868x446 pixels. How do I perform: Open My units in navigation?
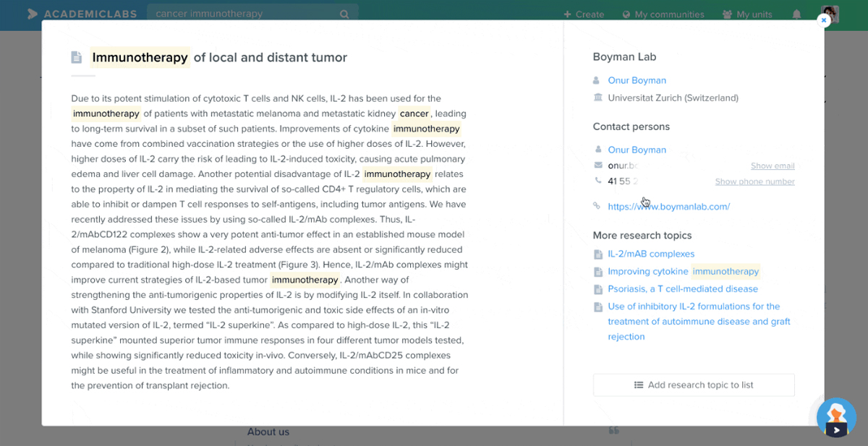click(x=747, y=14)
